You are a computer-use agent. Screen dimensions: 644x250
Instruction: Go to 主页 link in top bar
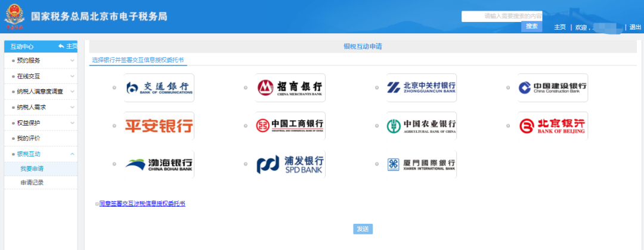(x=560, y=27)
